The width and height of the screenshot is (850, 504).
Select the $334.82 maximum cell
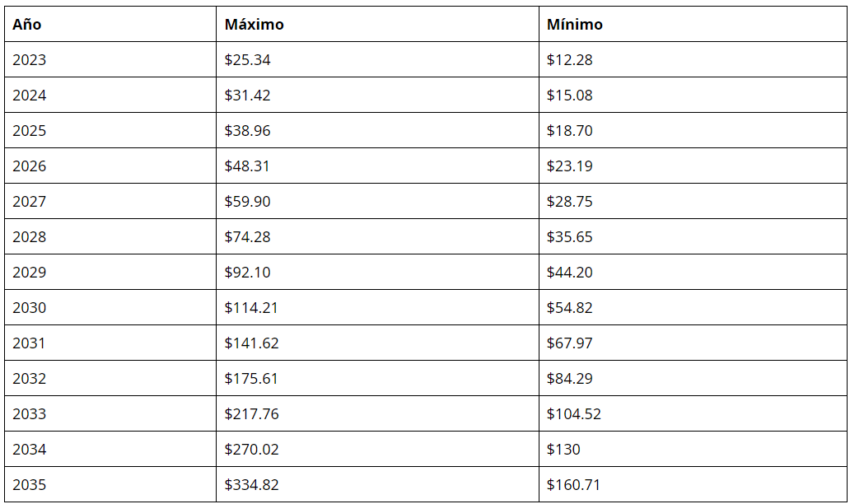point(377,484)
